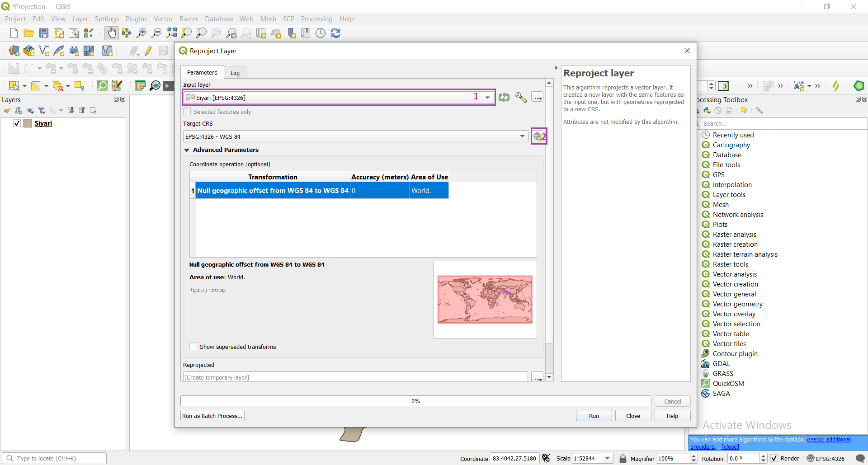Open Select Features tool dropdown arrow
The width and height of the screenshot is (868, 465).
(x=24, y=86)
